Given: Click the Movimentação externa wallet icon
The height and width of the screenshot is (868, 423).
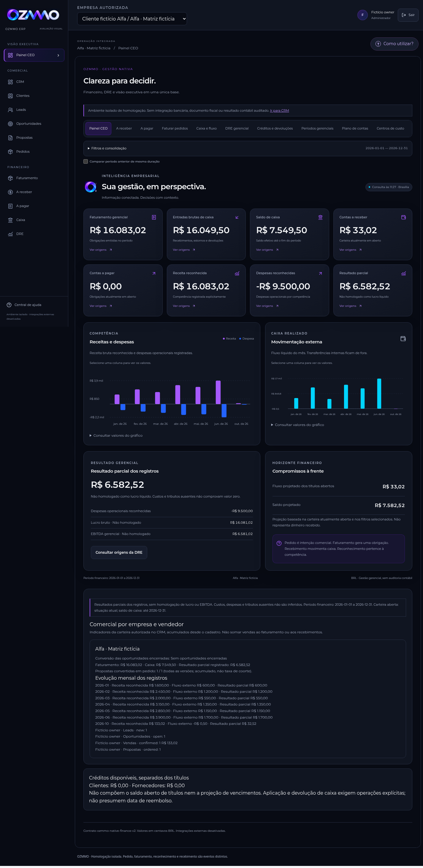Looking at the screenshot, I should coord(403,339).
